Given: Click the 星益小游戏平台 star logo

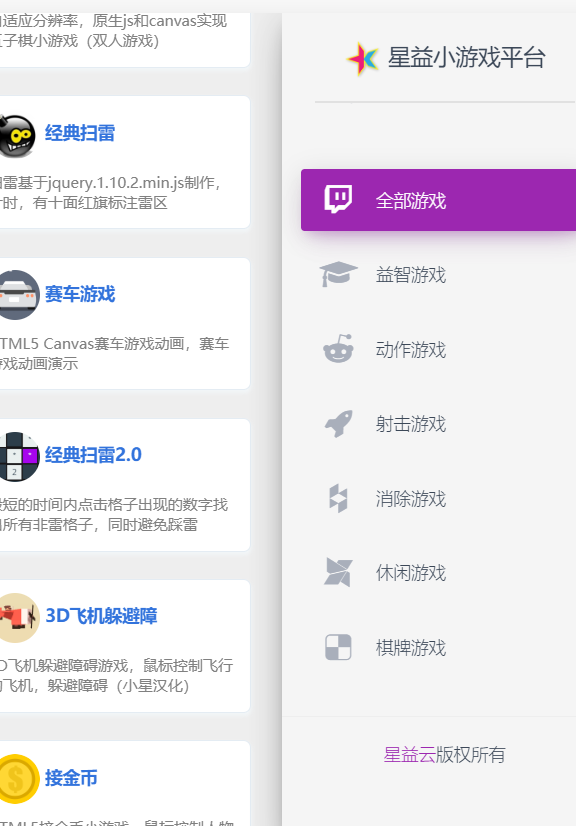Looking at the screenshot, I should [x=363, y=58].
